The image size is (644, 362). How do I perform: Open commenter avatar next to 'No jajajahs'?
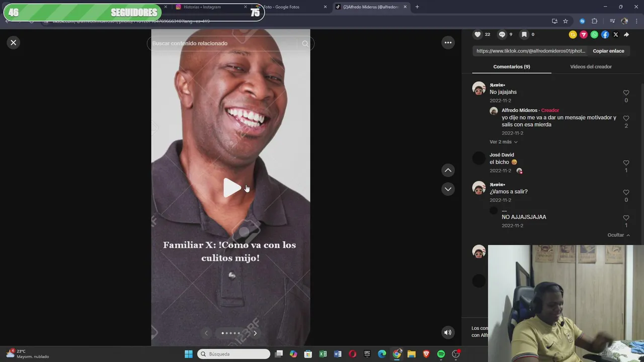pos(479,88)
